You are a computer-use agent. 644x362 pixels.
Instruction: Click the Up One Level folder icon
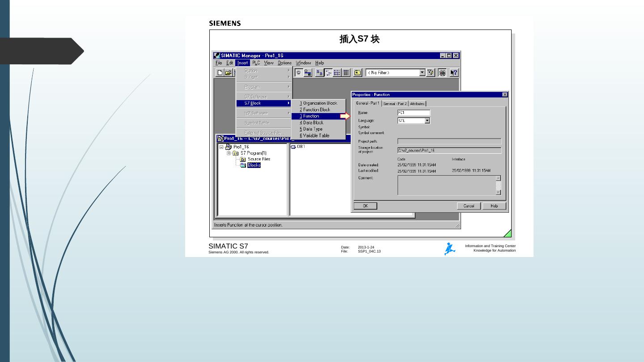pyautogui.click(x=357, y=73)
